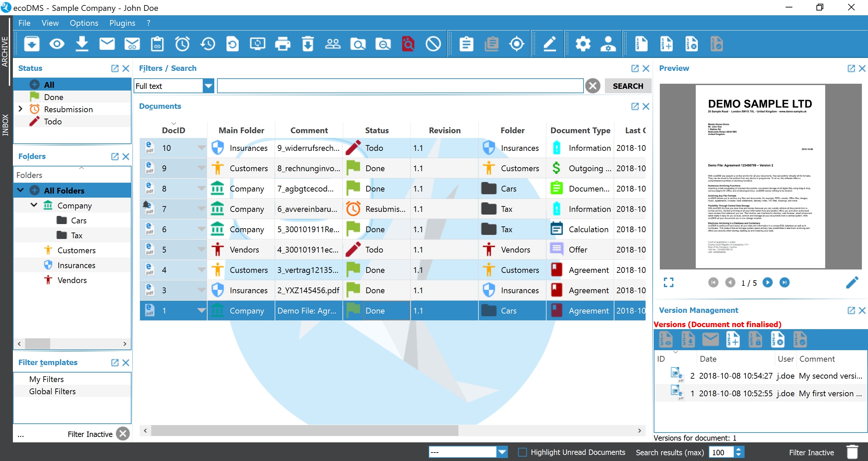Increase the max search results stepper
The height and width of the screenshot is (461, 868).
coord(739,449)
